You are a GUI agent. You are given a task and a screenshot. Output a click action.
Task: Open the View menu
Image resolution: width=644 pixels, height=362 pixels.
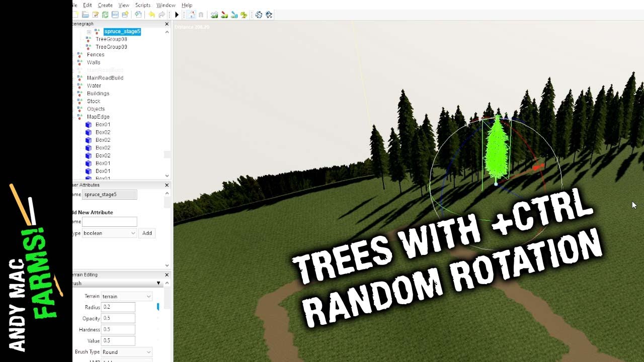124,5
